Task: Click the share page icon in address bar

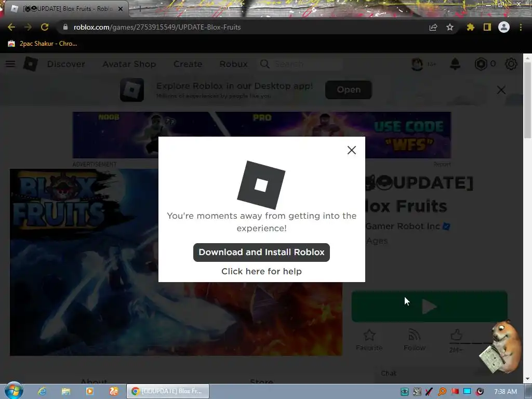Action: (x=433, y=27)
